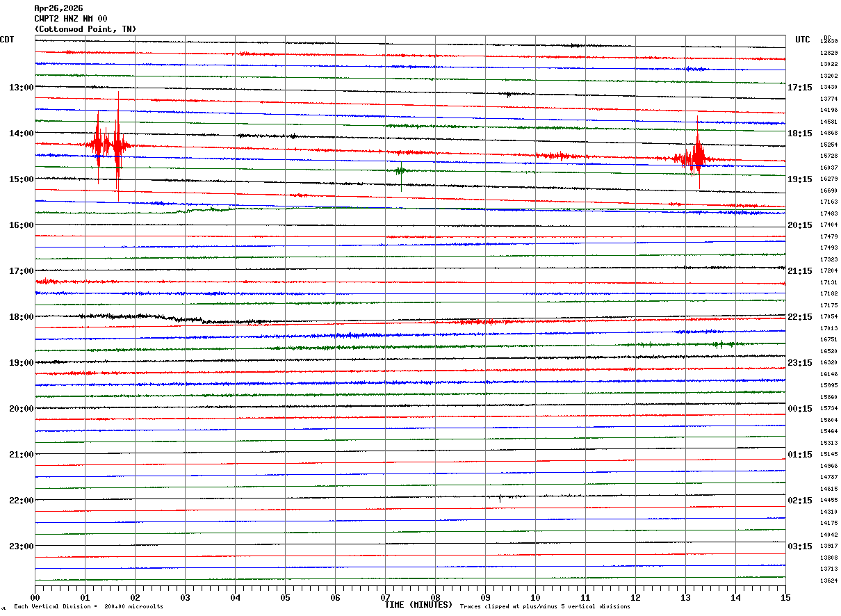
Task: Click the 03 minute tick label
Action: 185,597
